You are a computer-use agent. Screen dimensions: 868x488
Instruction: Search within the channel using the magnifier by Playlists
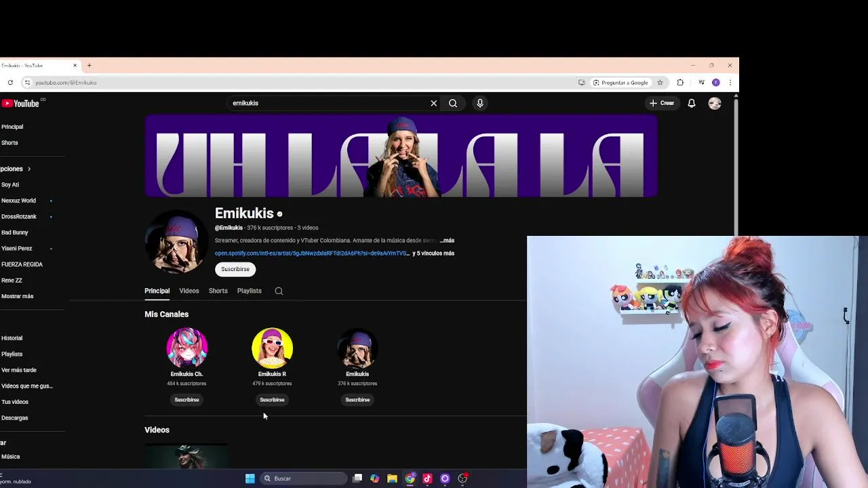click(x=279, y=291)
